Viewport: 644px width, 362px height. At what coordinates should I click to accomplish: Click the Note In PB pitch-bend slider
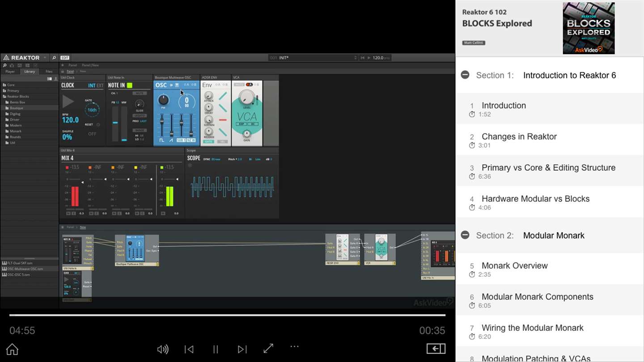click(x=115, y=124)
